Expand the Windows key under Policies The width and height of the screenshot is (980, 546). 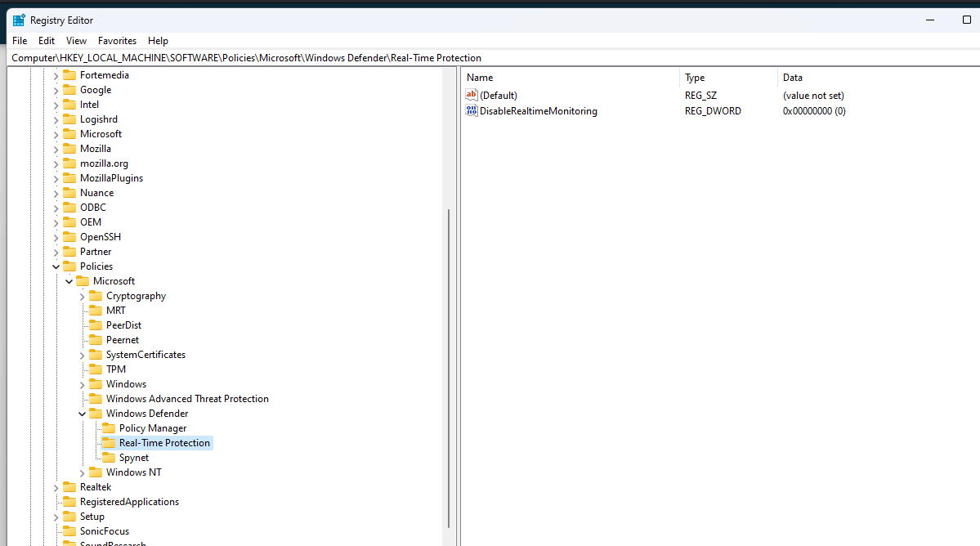tap(82, 384)
